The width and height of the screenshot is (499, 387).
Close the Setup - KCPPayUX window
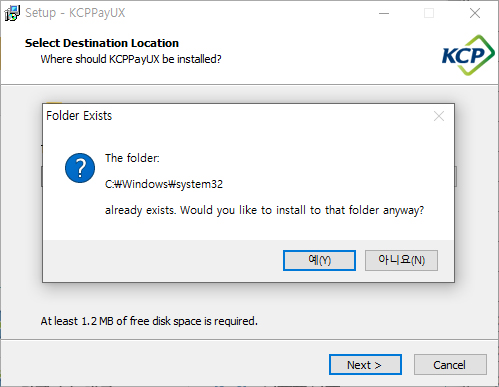pyautogui.click(x=475, y=13)
